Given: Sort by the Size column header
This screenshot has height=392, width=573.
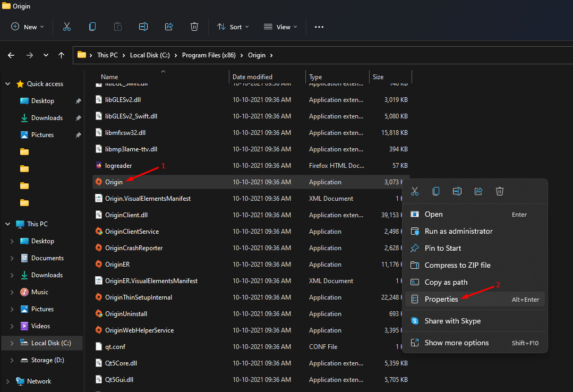Looking at the screenshot, I should pyautogui.click(x=378, y=77).
